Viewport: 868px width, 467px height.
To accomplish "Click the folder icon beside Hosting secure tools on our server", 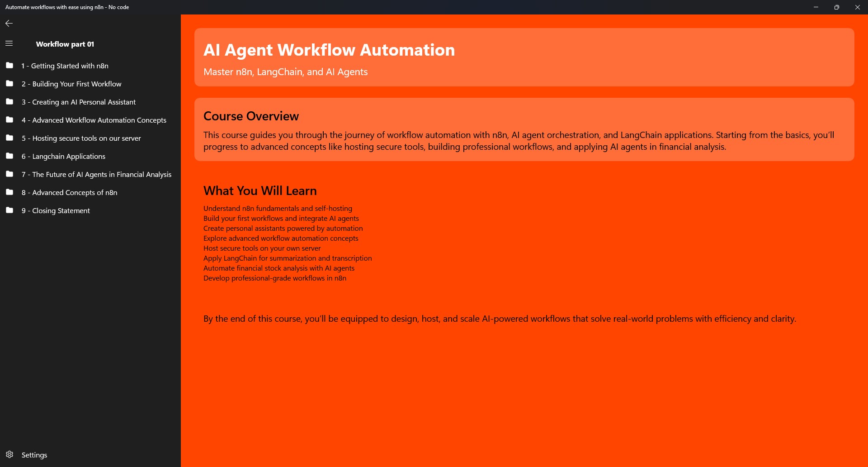I will (9, 138).
